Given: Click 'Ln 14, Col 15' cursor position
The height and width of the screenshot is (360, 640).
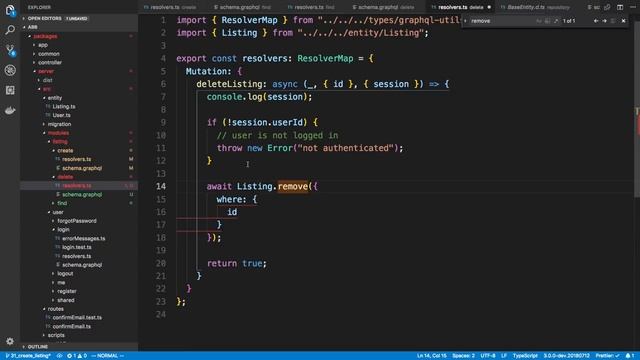Looking at the screenshot, I should (431, 356).
